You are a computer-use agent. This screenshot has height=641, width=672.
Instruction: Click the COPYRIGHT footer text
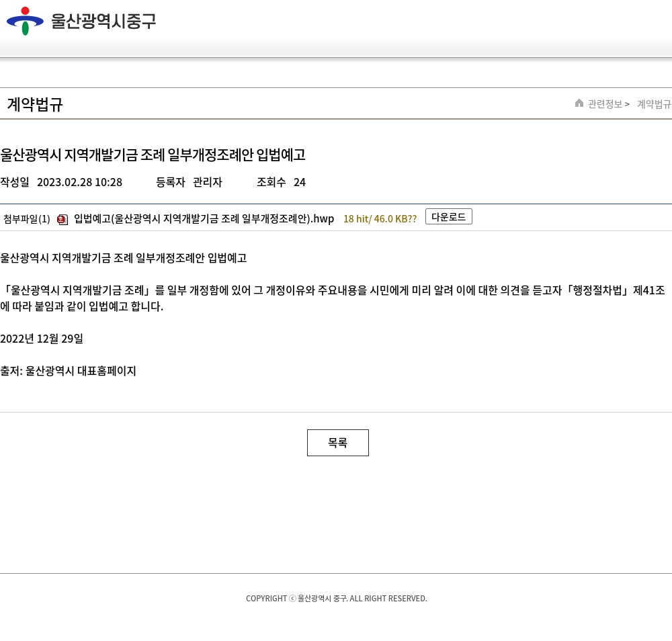(x=337, y=598)
